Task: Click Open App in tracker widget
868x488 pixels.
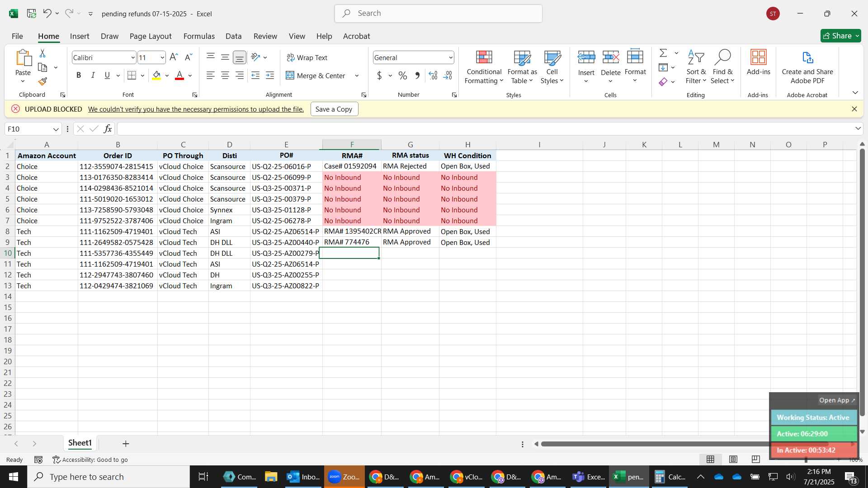Action: pyautogui.click(x=837, y=400)
